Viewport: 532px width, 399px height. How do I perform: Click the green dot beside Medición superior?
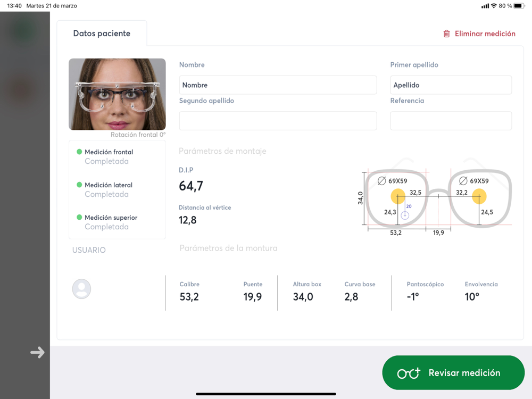79,217
